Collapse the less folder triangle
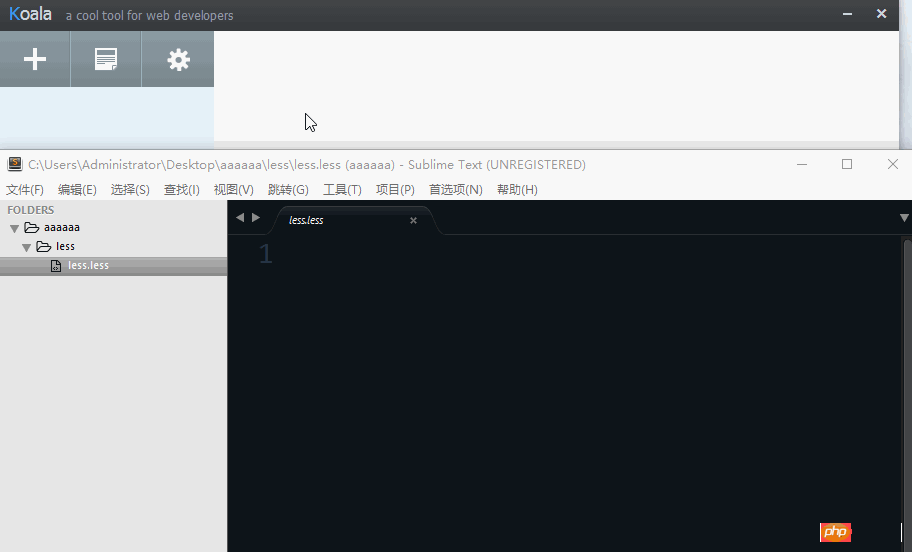Screen dimensions: 912x552 click(x=27, y=248)
